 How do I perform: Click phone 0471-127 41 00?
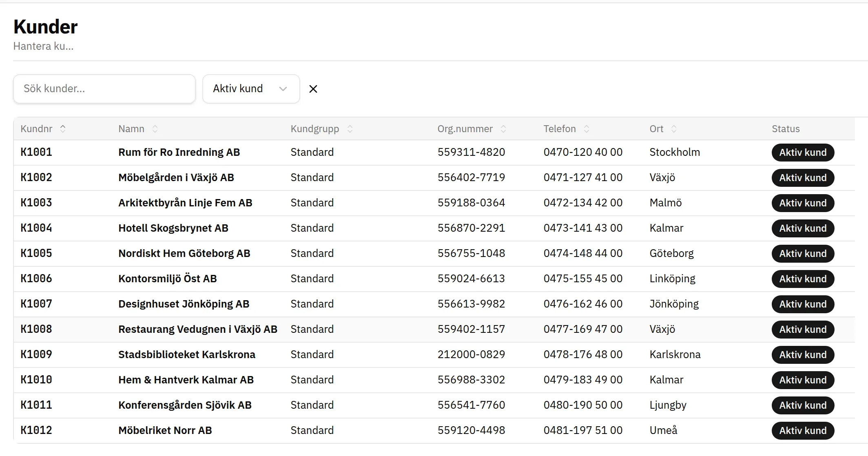[583, 178]
